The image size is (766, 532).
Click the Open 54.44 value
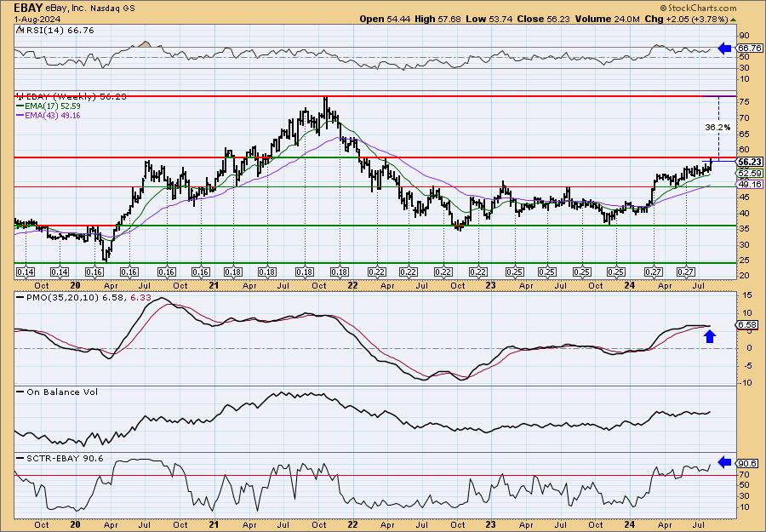point(386,19)
